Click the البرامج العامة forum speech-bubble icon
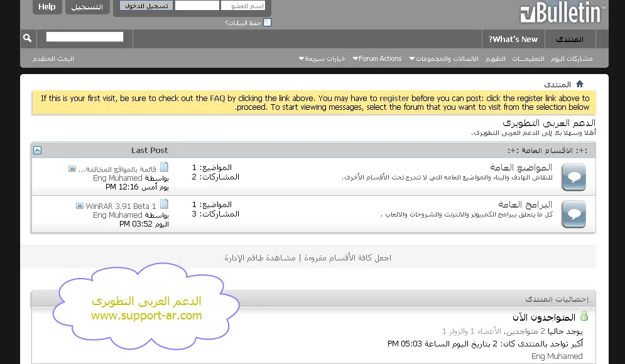 (x=573, y=215)
